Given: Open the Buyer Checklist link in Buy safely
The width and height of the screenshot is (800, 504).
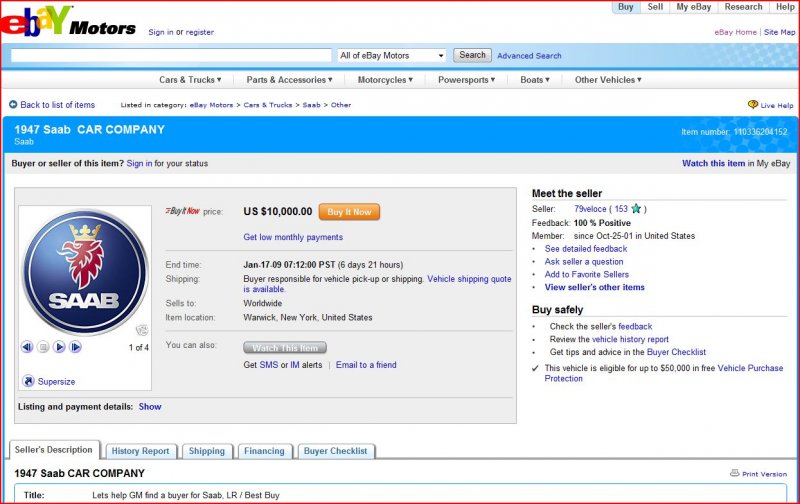Looking at the screenshot, I should coord(676,351).
